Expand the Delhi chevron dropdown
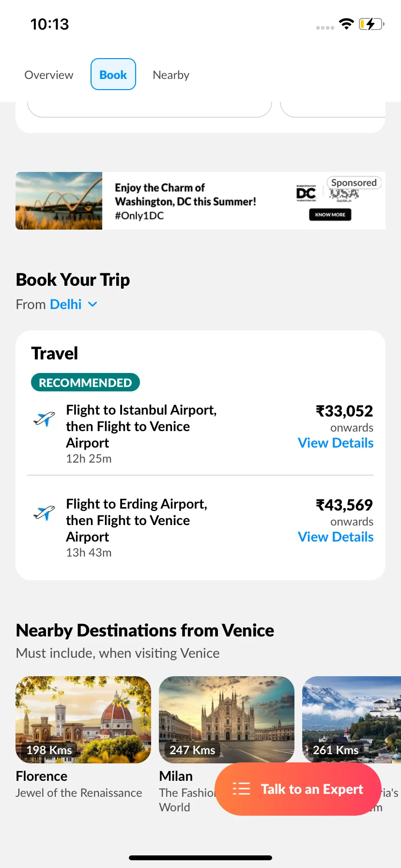The image size is (401, 868). click(93, 304)
